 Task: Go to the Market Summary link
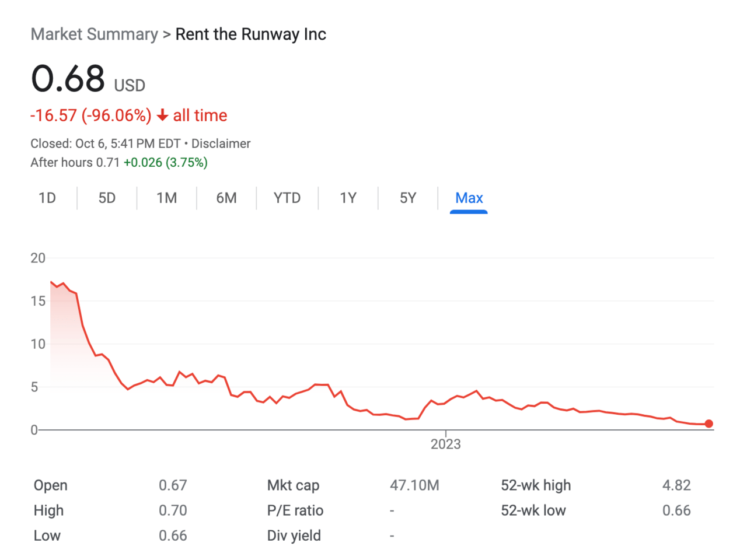pos(94,34)
